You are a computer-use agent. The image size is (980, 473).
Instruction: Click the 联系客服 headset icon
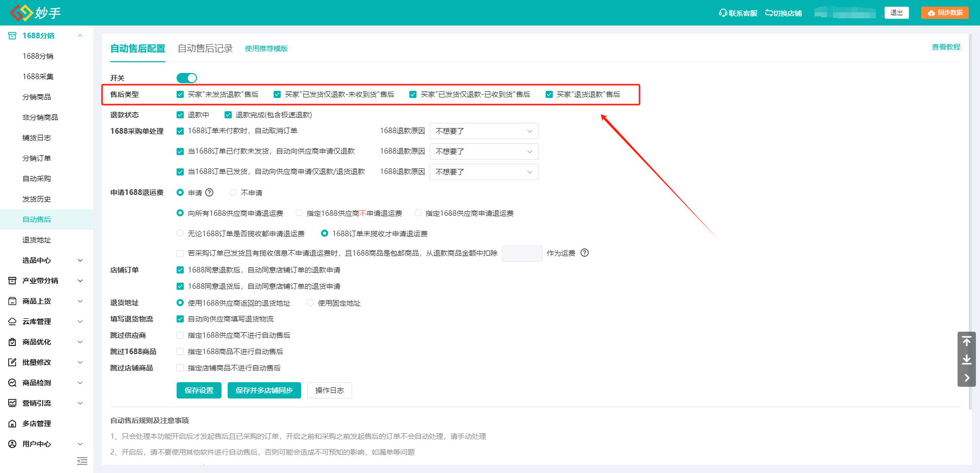[723, 13]
